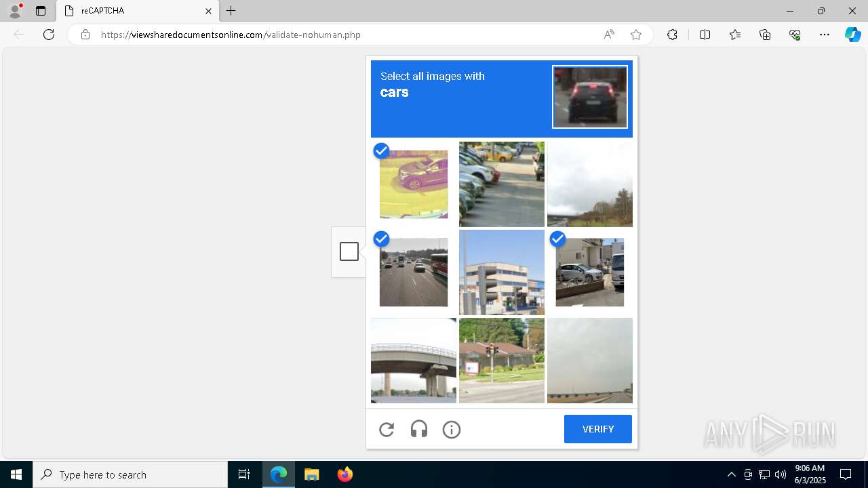Close the reCAPTCHA tab
The width and height of the screenshot is (868, 488).
click(208, 11)
